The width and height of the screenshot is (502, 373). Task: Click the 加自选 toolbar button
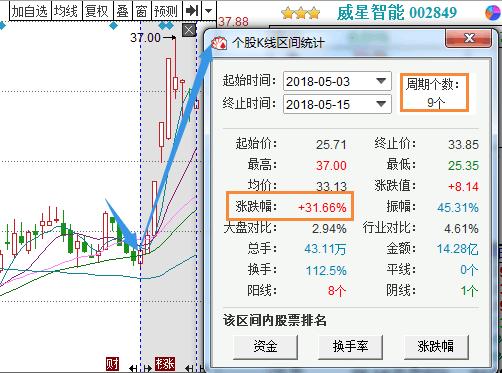tap(30, 11)
